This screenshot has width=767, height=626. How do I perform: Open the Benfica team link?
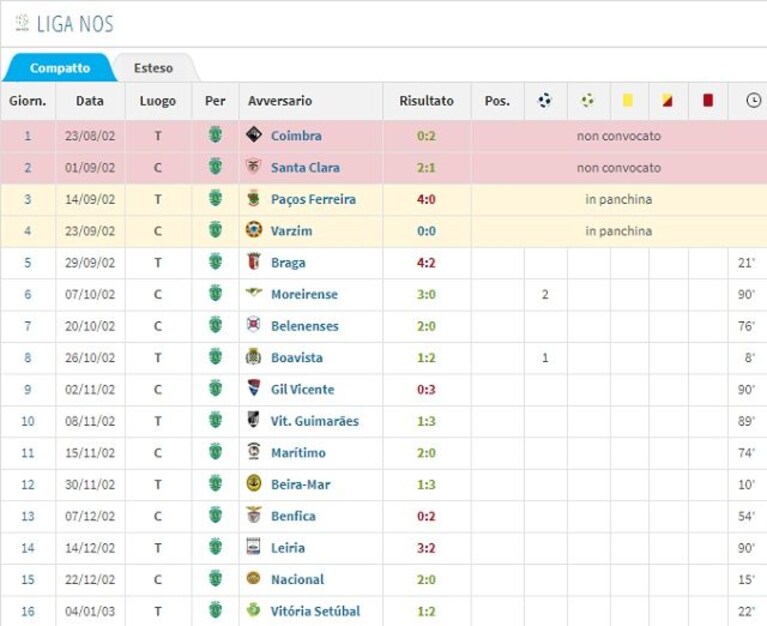pyautogui.click(x=293, y=516)
